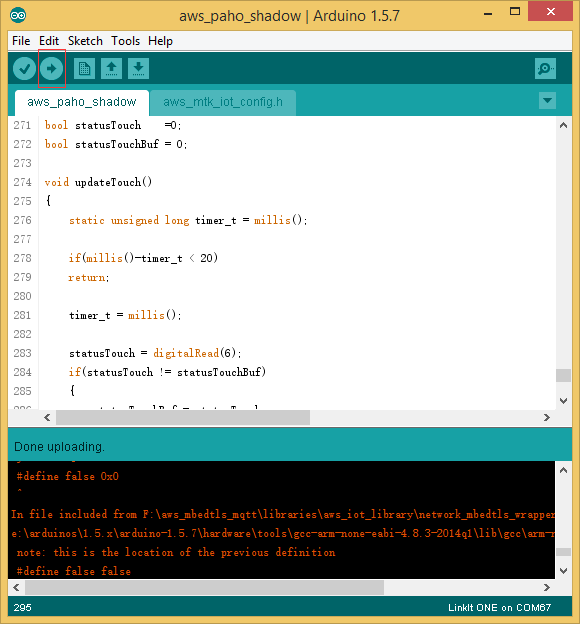Image resolution: width=580 pixels, height=624 pixels.
Task: Click code editor horizontal scrollbar thumb
Action: 183,417
